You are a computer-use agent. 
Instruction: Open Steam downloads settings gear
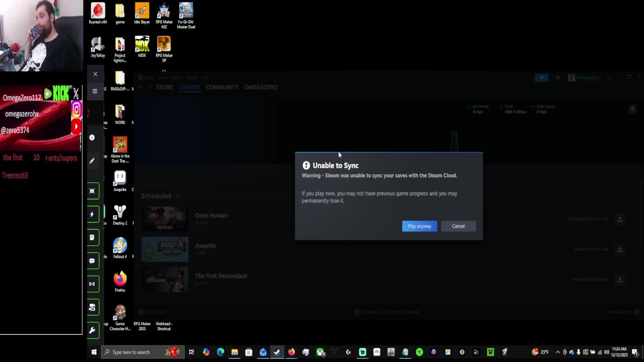[633, 109]
